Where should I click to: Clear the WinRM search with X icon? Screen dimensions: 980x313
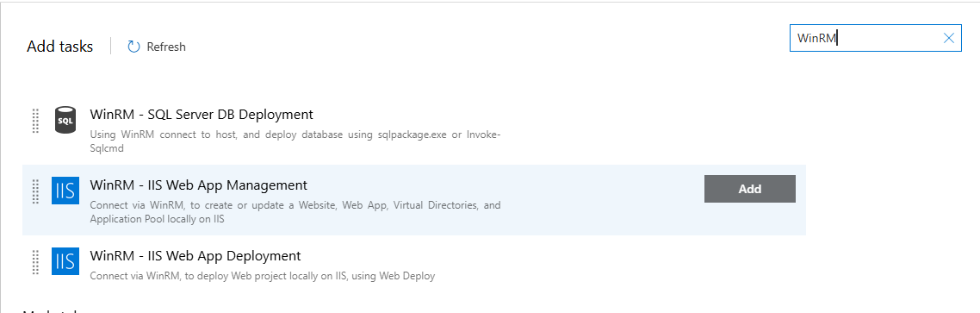948,38
